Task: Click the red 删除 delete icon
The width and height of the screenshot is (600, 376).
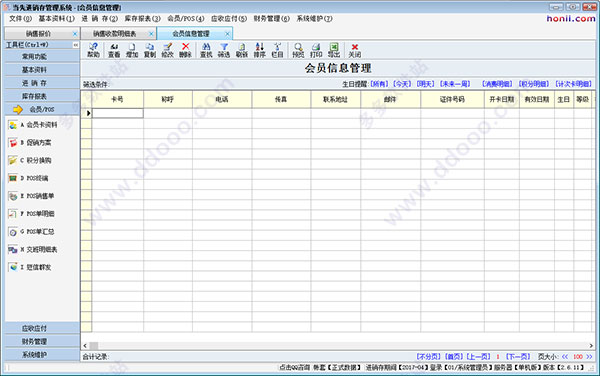Action: pyautogui.click(x=185, y=50)
